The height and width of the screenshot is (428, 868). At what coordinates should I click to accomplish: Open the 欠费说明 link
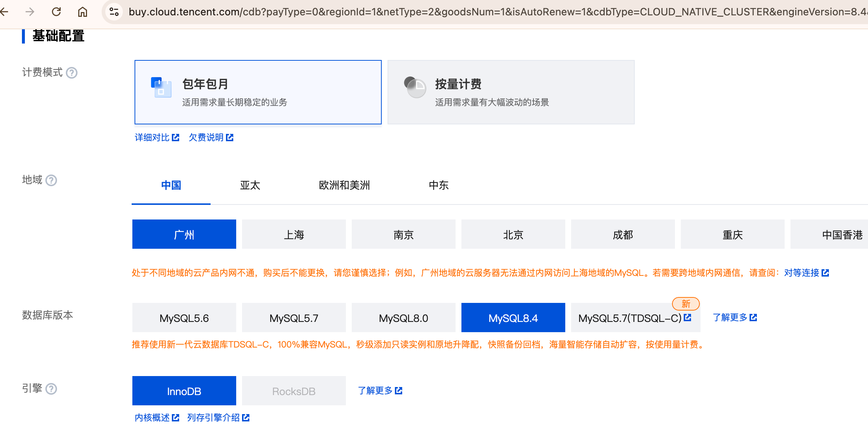[x=211, y=138]
